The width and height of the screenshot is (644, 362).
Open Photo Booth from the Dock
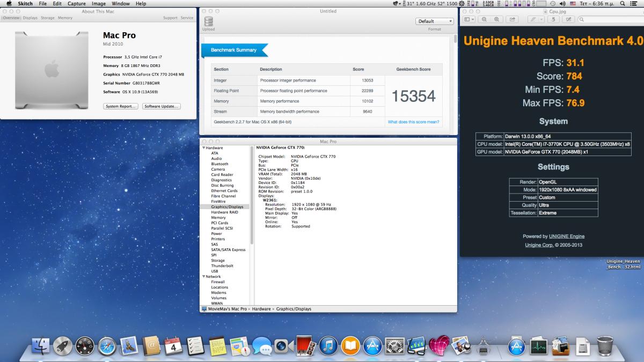pos(305,346)
